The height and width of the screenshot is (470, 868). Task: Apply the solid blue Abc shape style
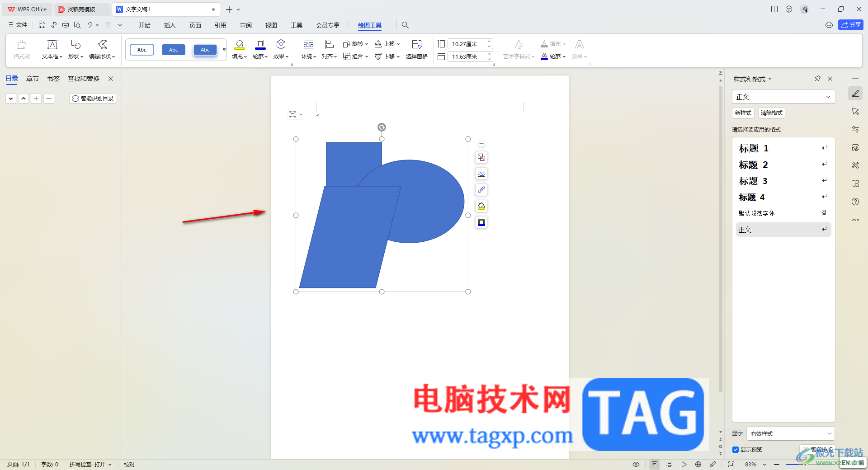174,50
